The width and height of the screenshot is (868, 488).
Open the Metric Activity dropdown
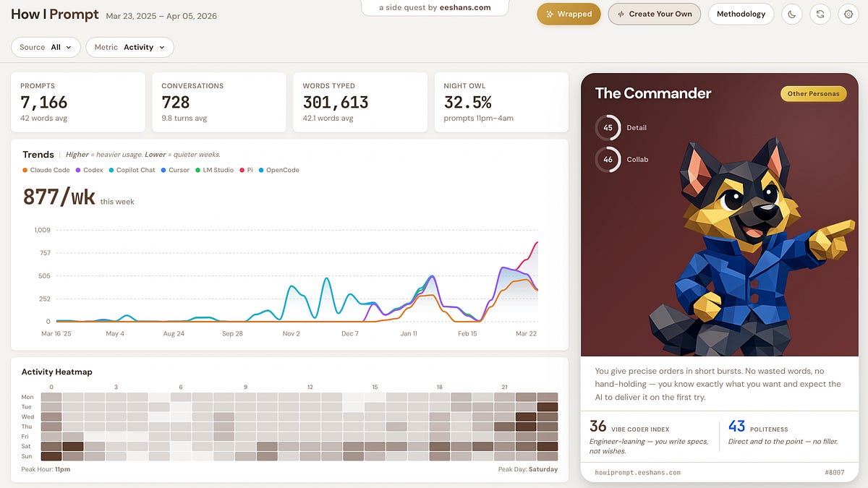point(129,46)
